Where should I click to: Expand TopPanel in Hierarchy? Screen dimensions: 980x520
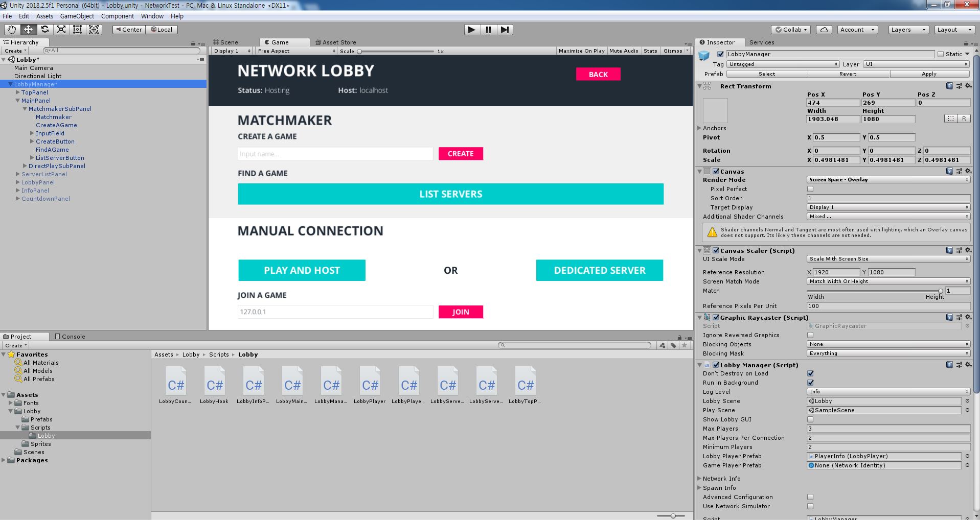(x=18, y=92)
